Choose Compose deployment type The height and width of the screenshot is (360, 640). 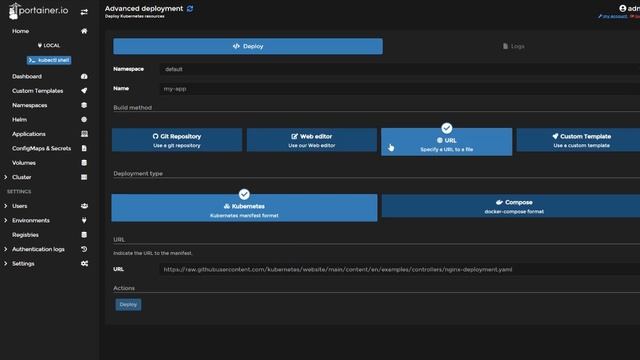511,206
